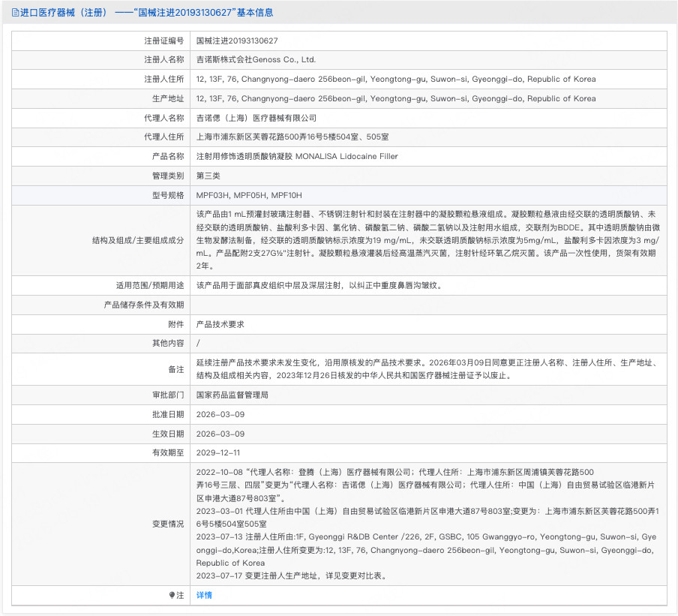The width and height of the screenshot is (678, 616).
Task: Click the 注册证编号 label
Action: tap(164, 41)
